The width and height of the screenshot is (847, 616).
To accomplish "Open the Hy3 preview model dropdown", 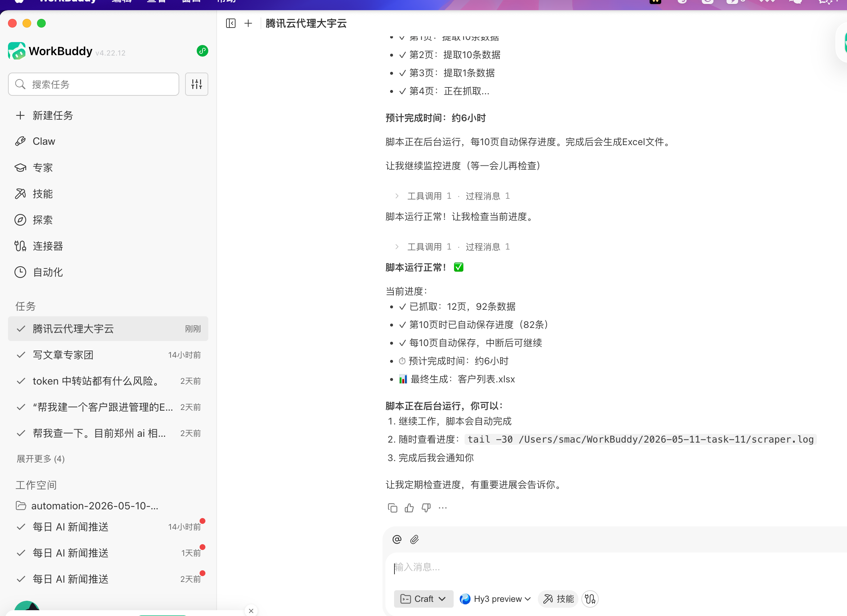I will pyautogui.click(x=495, y=599).
